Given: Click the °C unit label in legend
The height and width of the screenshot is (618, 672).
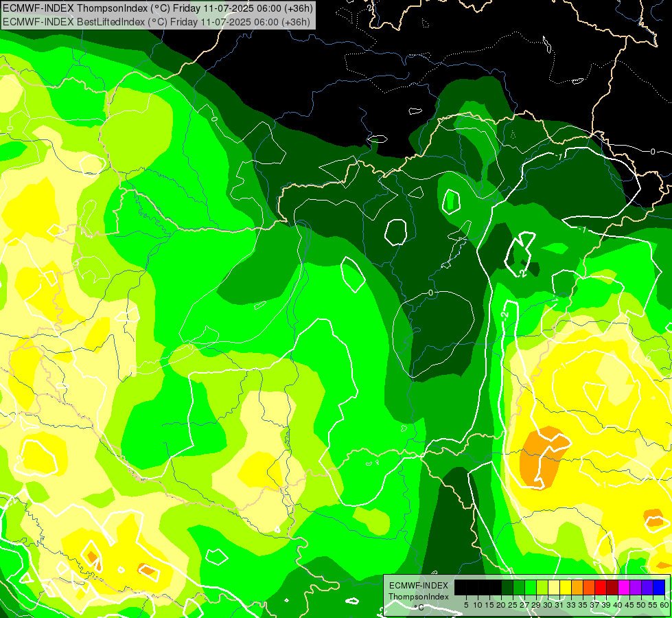Looking at the screenshot, I should pos(419,608).
